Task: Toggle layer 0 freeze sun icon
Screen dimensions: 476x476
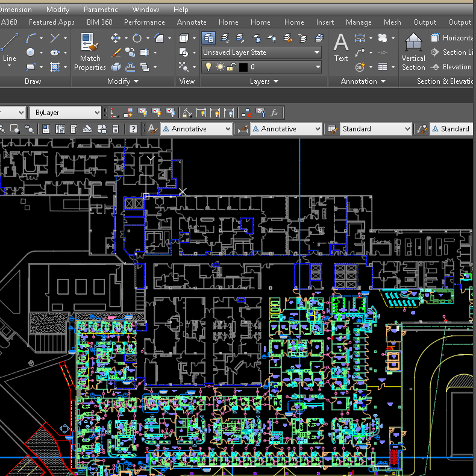Action: point(219,67)
